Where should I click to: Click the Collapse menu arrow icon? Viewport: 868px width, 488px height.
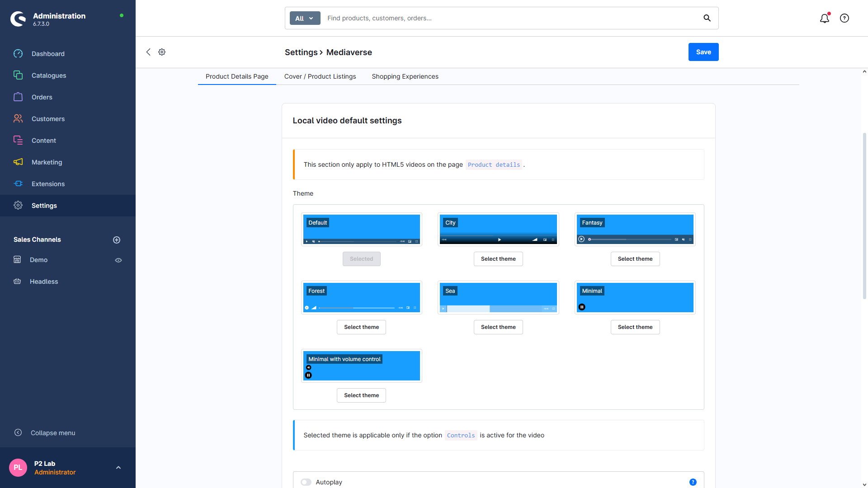(18, 433)
